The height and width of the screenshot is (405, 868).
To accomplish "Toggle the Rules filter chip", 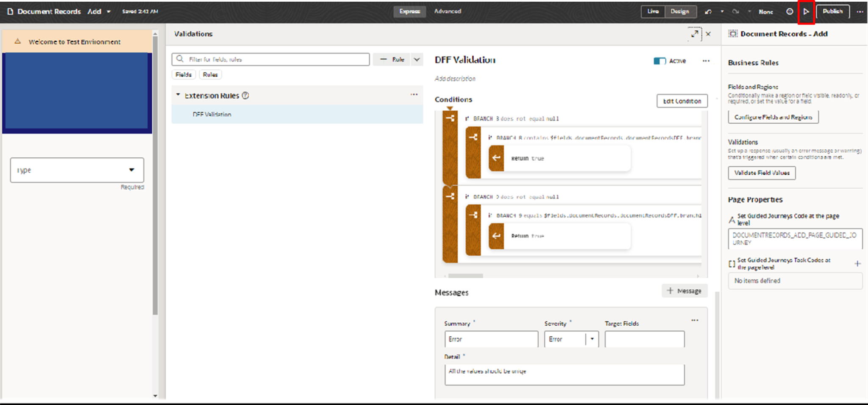I will tap(210, 74).
